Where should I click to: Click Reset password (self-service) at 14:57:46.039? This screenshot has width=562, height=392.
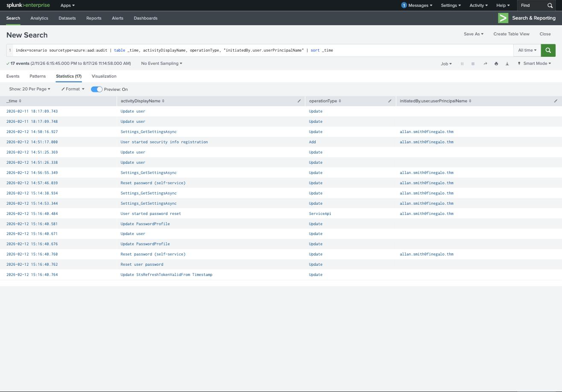(153, 183)
